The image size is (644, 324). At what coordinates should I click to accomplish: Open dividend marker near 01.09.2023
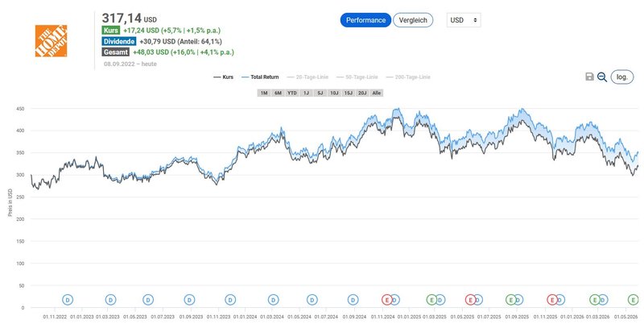point(189,300)
